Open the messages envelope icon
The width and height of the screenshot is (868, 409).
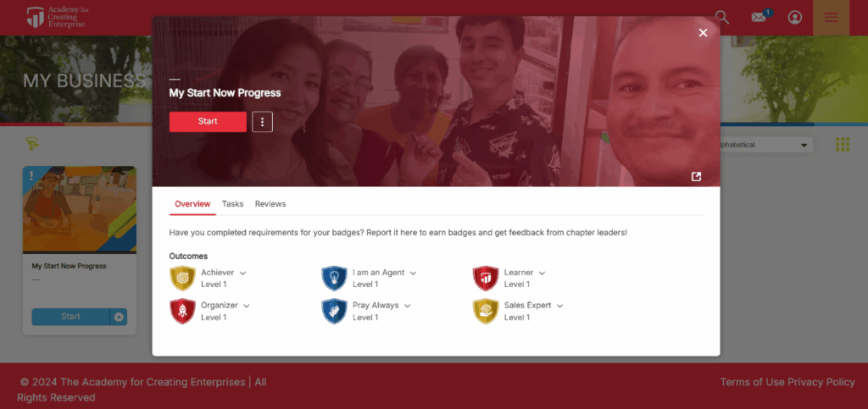(759, 17)
